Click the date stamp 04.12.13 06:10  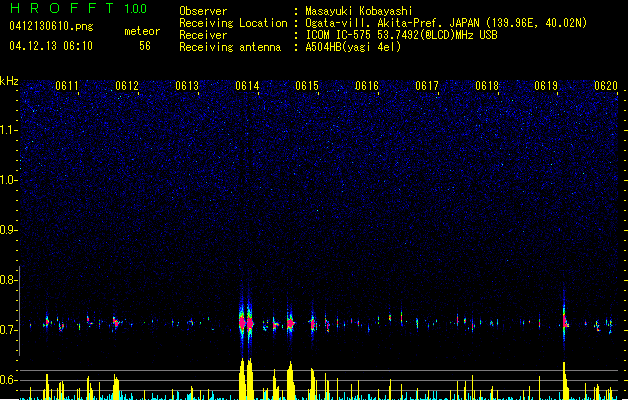pos(51,46)
